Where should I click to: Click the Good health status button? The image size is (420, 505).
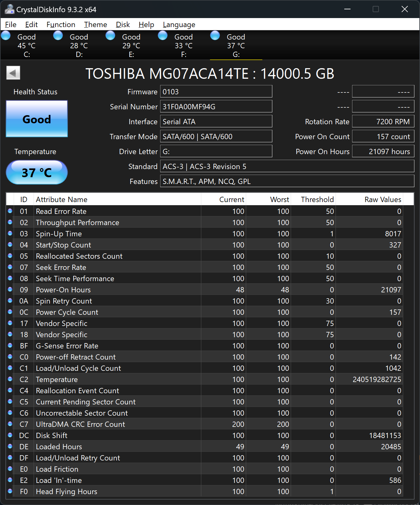point(37,119)
